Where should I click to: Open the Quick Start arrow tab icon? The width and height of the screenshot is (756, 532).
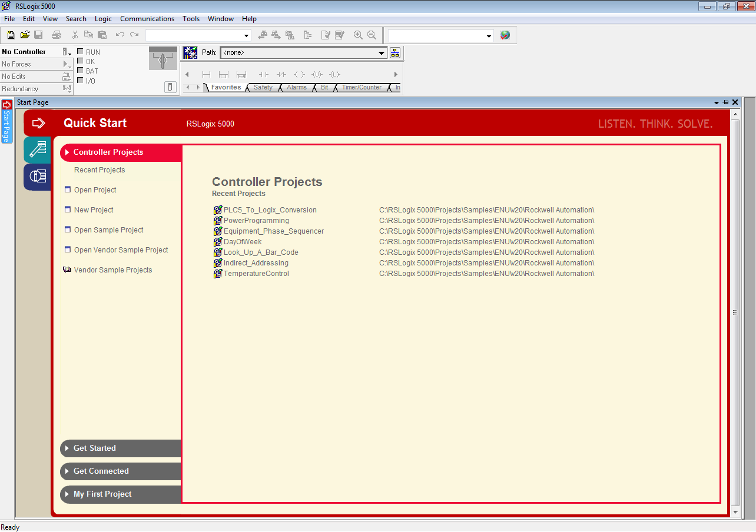click(38, 123)
